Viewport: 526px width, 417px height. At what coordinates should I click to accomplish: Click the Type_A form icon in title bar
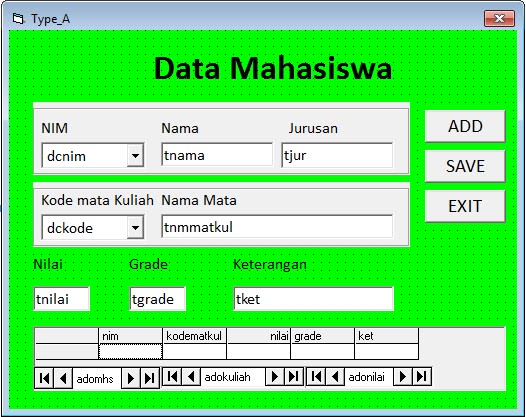click(x=18, y=18)
